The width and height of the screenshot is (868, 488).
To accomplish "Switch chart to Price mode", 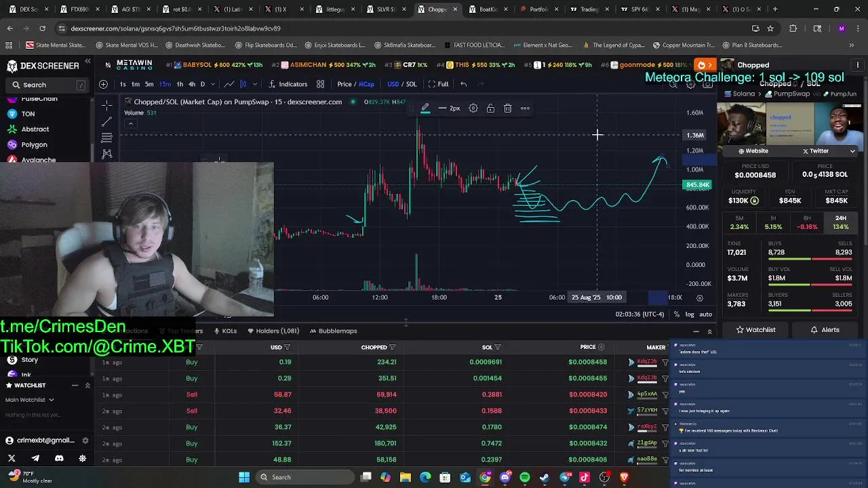I will coord(344,84).
